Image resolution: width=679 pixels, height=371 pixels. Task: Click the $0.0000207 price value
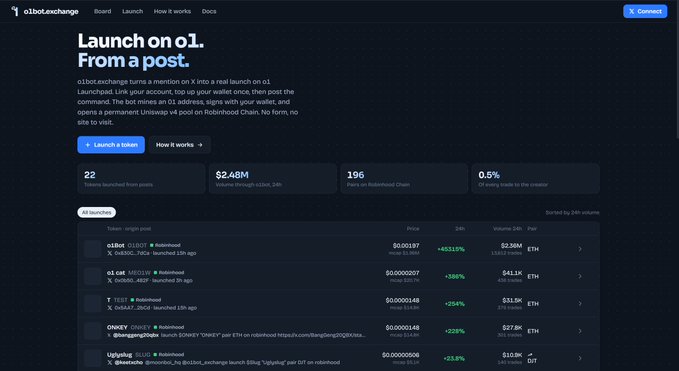(x=402, y=273)
